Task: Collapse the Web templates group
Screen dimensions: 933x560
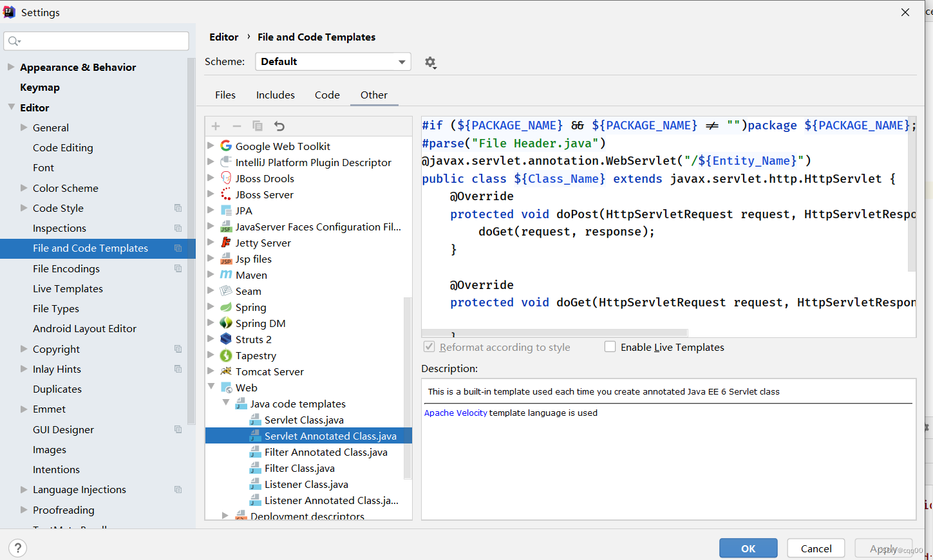Action: pos(211,387)
